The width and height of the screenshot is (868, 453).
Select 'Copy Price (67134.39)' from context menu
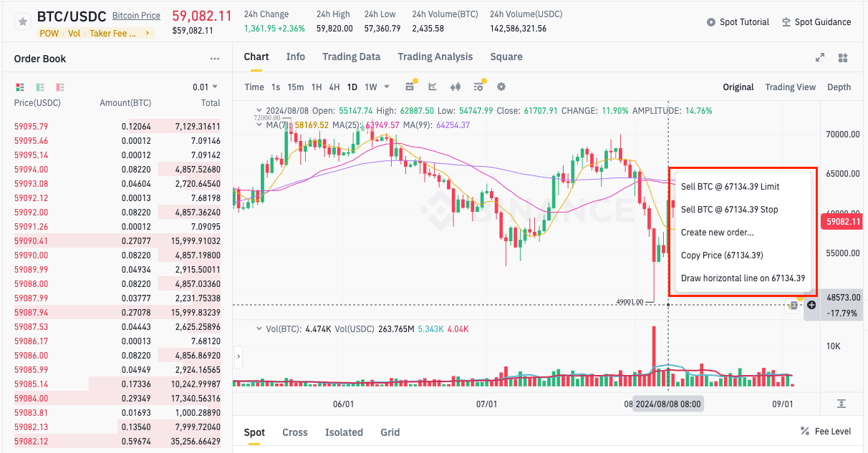[721, 255]
